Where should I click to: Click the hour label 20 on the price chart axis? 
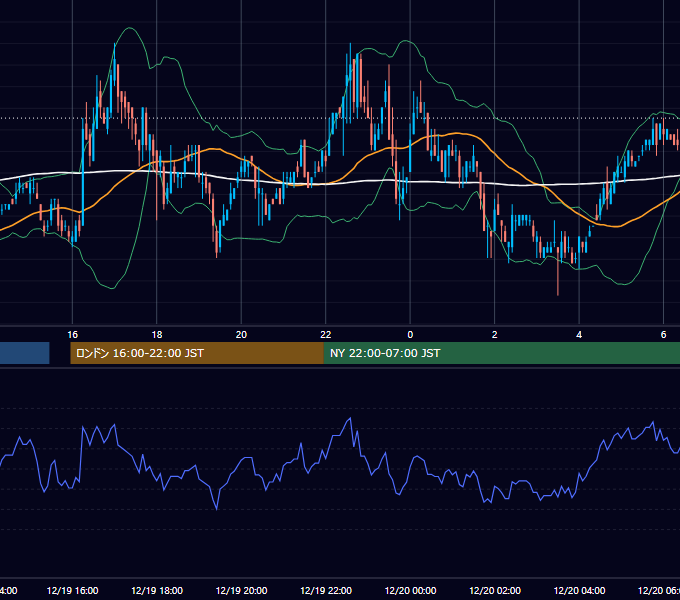coord(241,334)
